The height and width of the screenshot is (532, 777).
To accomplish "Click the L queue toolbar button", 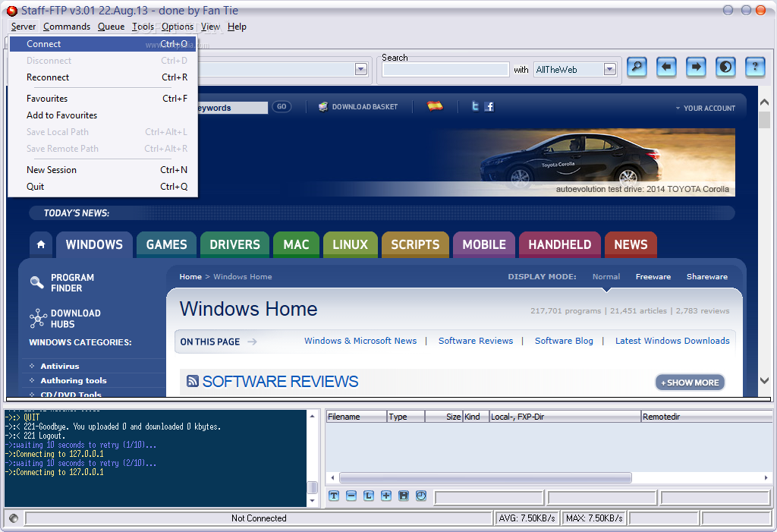I will click(369, 496).
